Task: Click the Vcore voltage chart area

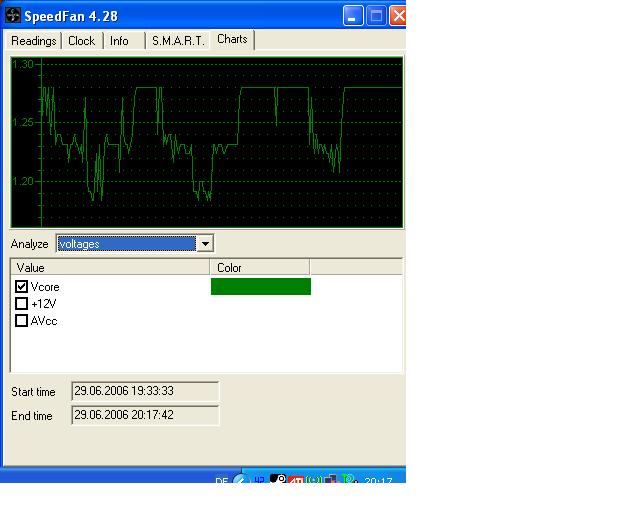Action: (207, 142)
